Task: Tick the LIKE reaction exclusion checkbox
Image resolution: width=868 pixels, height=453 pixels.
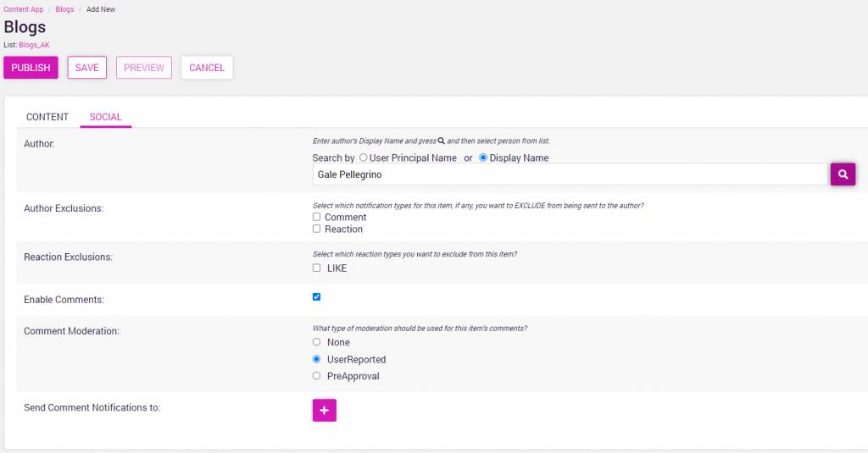Action: (316, 268)
